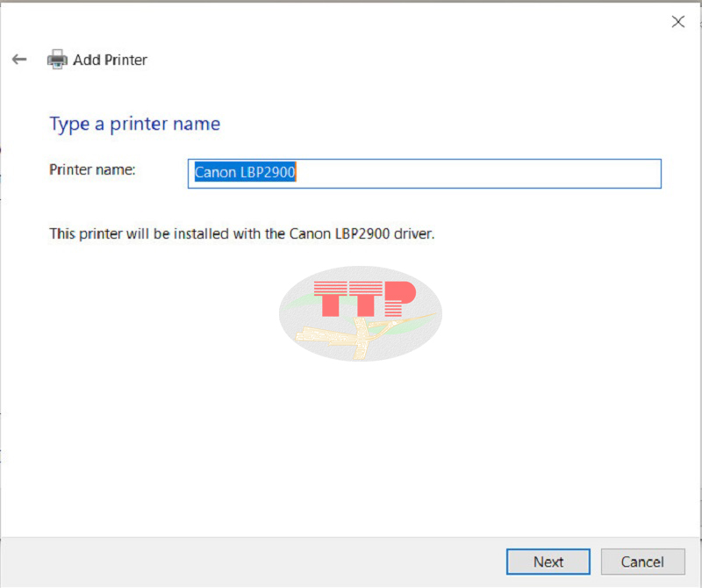Viewport: 702px width, 588px height.
Task: Click the 'Printer name:' label
Action: (92, 169)
